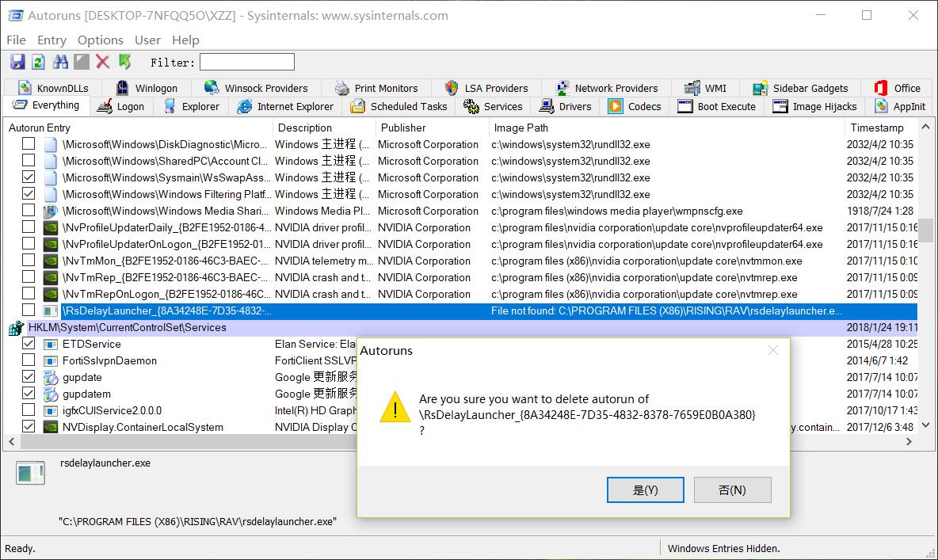Image resolution: width=938 pixels, height=560 pixels.
Task: Click the Refresh toolbar icon
Action: [x=38, y=62]
